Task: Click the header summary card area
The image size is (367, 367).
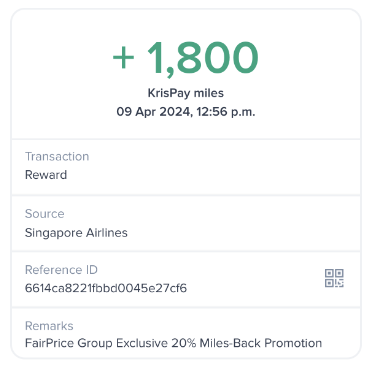Action: click(186, 74)
